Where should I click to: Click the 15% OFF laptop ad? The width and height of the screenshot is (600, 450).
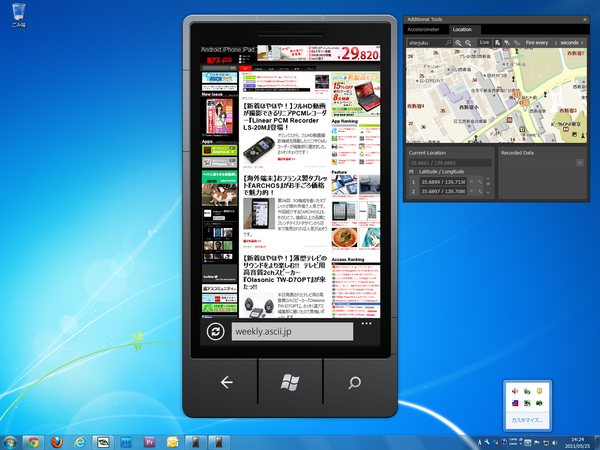(355, 95)
